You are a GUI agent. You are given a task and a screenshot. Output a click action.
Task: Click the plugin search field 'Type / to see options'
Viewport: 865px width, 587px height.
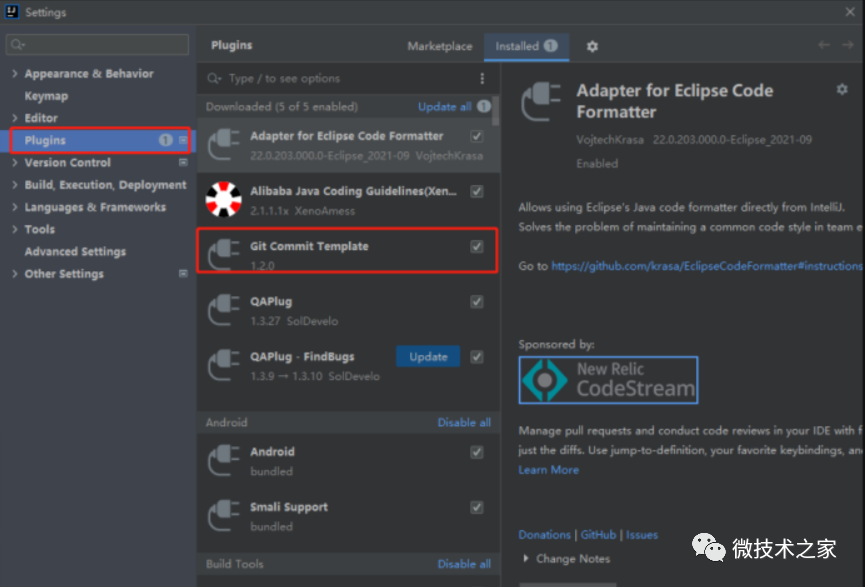[x=348, y=78]
